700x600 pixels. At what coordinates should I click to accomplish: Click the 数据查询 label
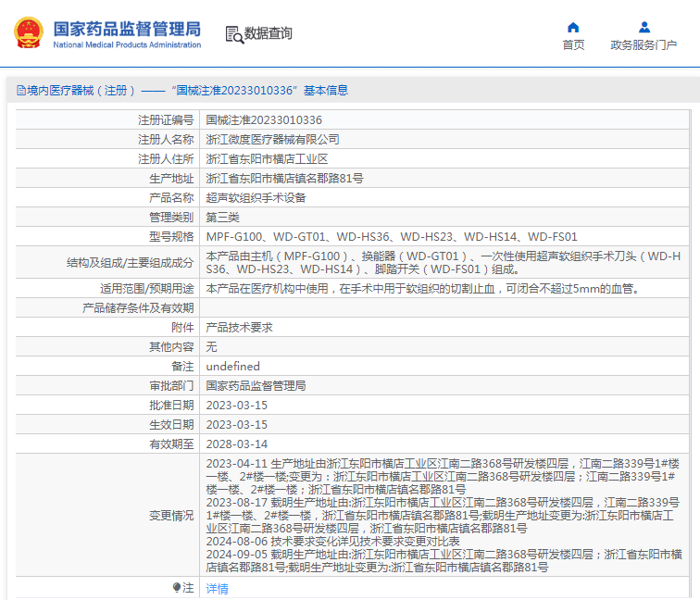[268, 33]
